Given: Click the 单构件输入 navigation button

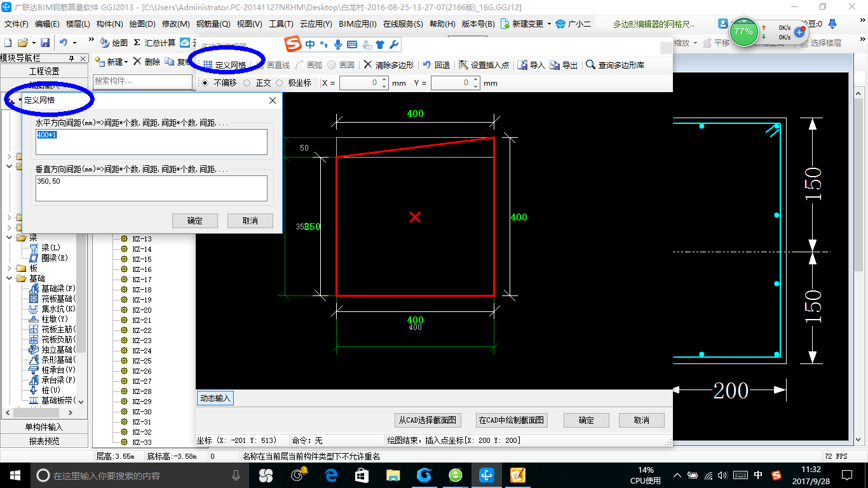Looking at the screenshot, I should click(x=44, y=427).
